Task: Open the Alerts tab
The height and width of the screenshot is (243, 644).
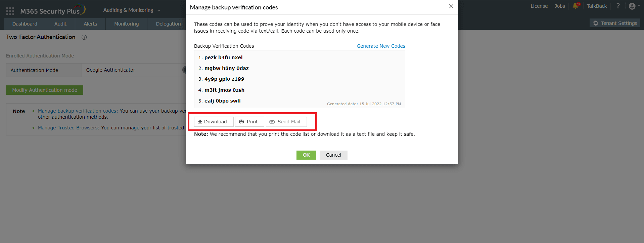Action: point(90,24)
